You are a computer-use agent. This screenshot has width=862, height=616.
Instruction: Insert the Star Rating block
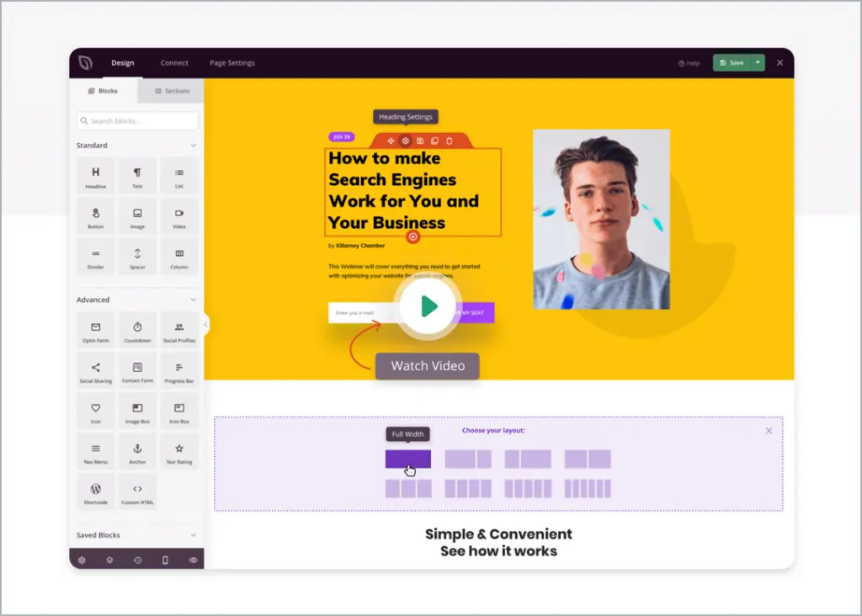click(179, 453)
